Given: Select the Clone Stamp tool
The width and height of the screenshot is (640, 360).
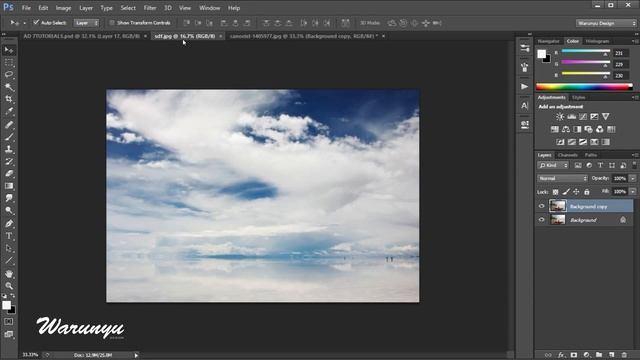Looking at the screenshot, I should 9,149.
